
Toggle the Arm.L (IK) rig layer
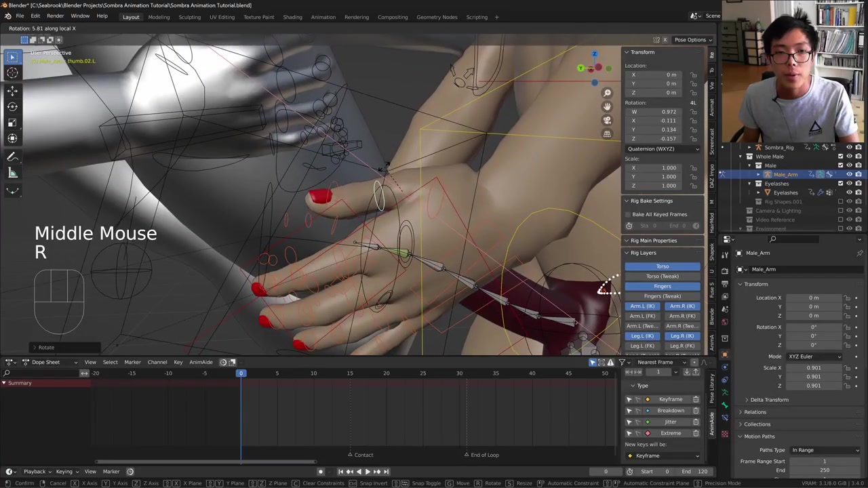tap(642, 306)
